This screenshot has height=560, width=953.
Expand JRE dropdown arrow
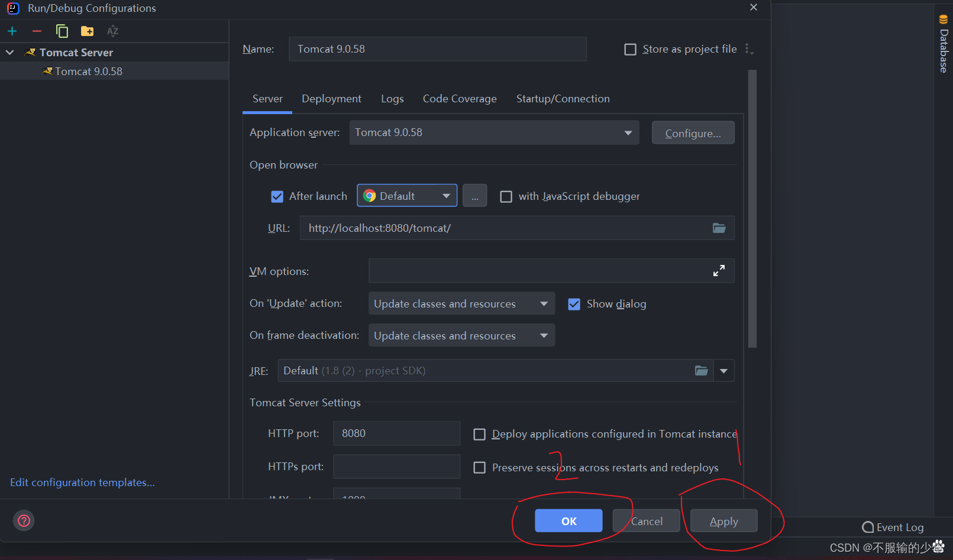point(724,371)
